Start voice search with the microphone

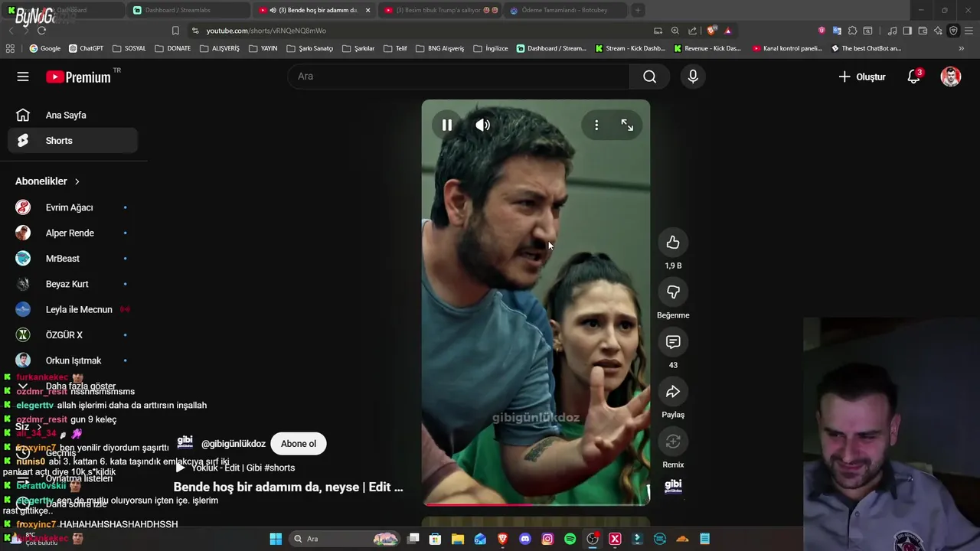(x=693, y=77)
